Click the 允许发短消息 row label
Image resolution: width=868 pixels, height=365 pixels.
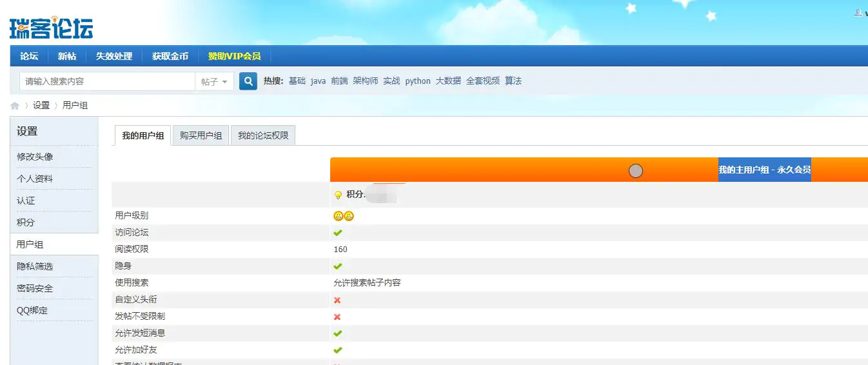coord(140,333)
